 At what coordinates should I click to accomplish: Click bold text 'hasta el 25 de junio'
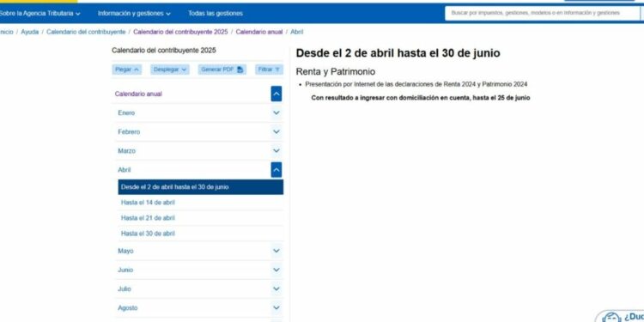(501, 98)
